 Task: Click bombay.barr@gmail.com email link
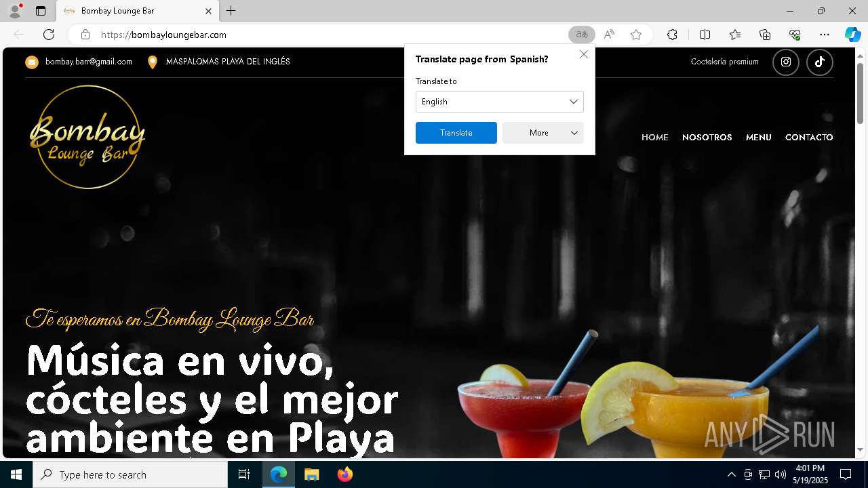tap(89, 62)
